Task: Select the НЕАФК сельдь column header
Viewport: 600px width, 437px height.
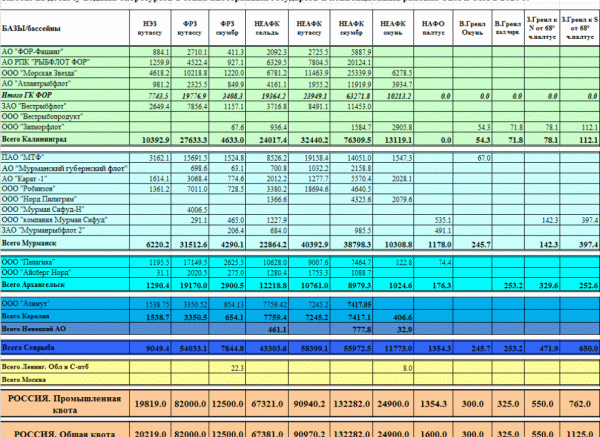Action: [267, 28]
